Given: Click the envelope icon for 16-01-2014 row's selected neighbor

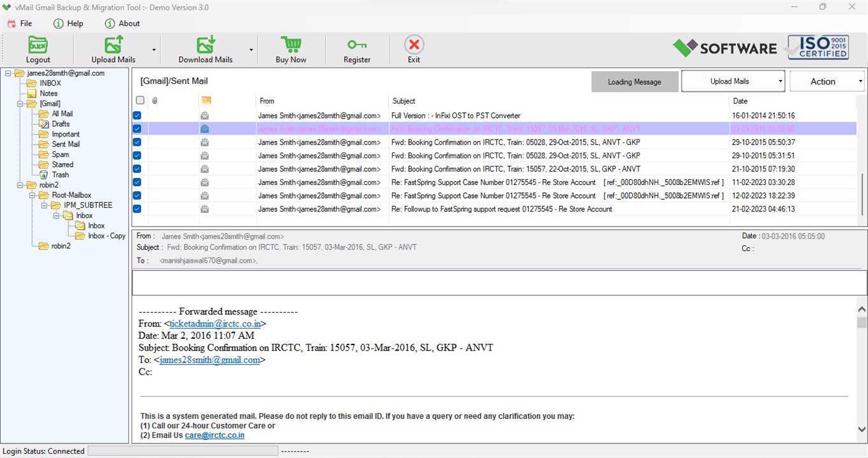Looking at the screenshot, I should point(205,129).
